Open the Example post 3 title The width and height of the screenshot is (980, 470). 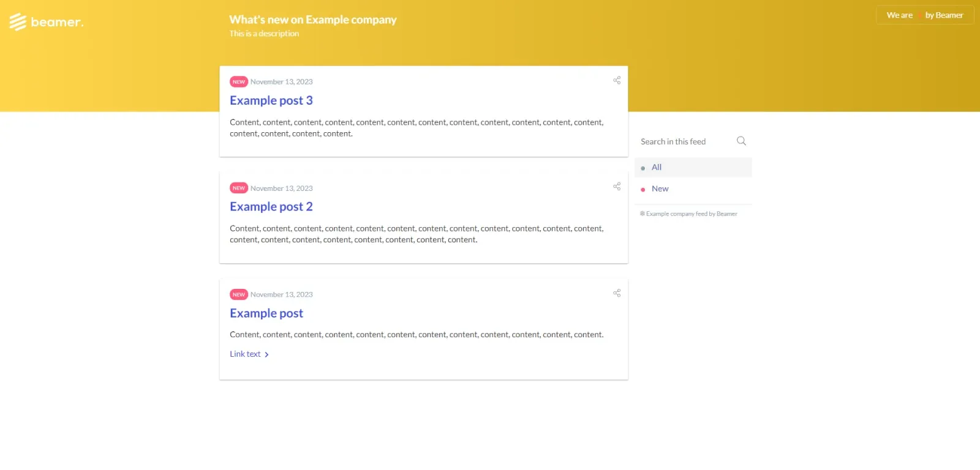[271, 100]
